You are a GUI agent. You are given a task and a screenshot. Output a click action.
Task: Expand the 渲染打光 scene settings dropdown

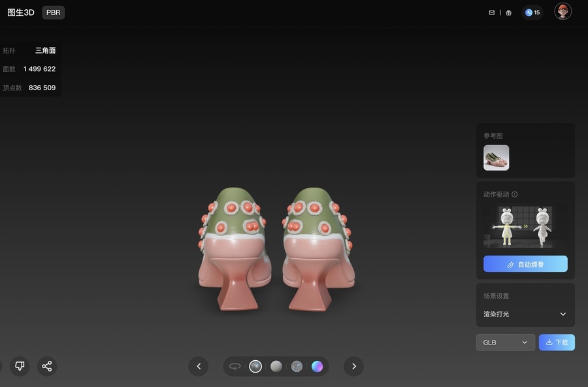(525, 314)
